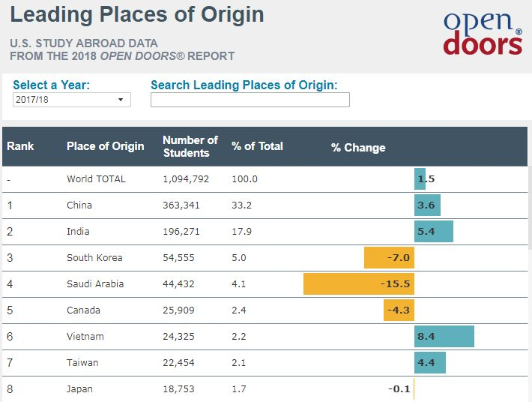Click the % Change column header
532x402 pixels.
(358, 148)
